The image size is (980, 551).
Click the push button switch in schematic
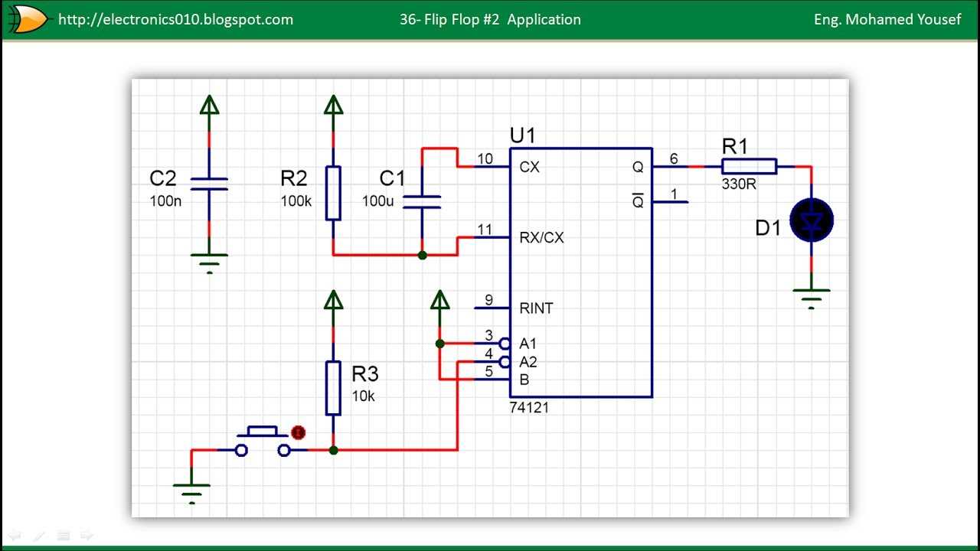263,442
